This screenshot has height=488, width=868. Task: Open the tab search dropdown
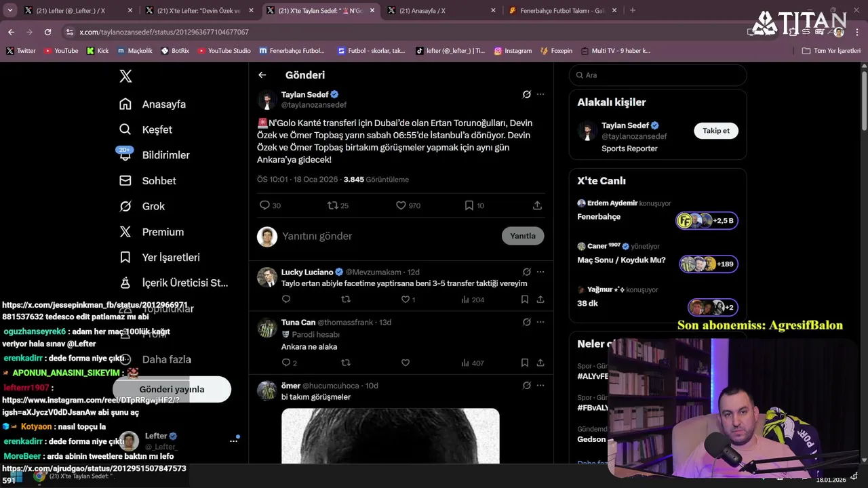click(x=9, y=10)
